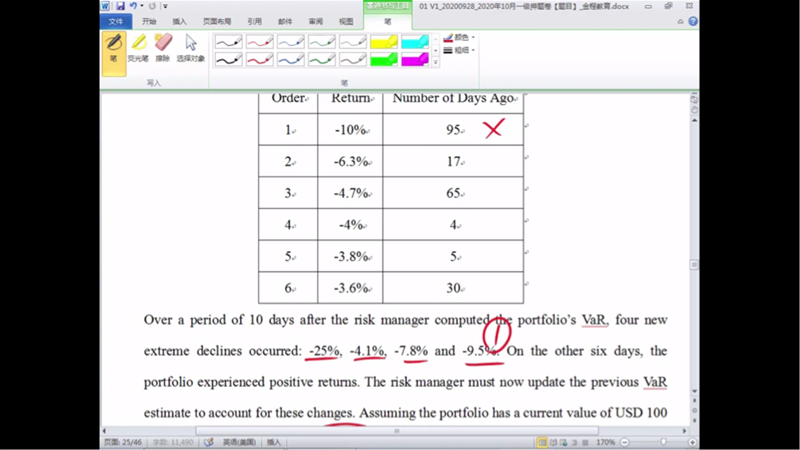Select the yellow highlighter swatch
Screen dimensions: 800x450
click(x=384, y=42)
